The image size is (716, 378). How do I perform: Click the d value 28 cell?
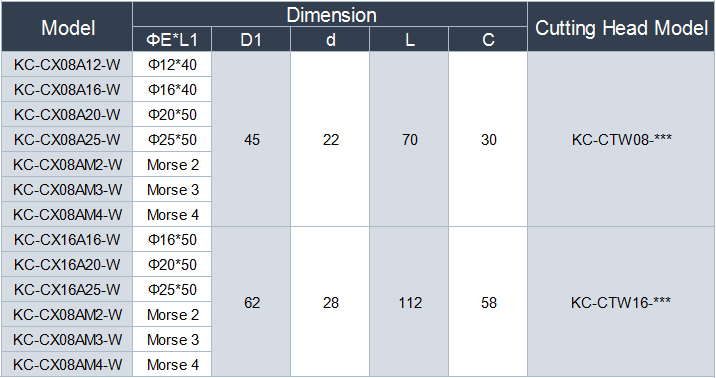point(330,302)
